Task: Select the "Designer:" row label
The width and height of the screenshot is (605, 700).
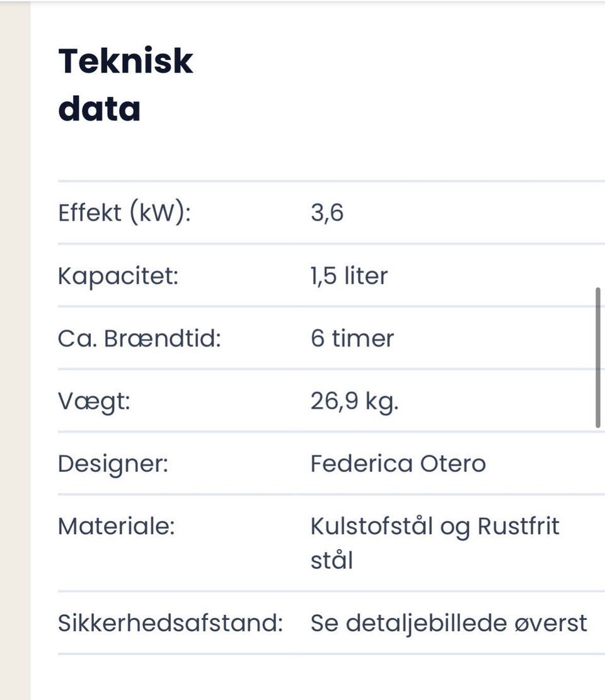Action: [x=113, y=464]
